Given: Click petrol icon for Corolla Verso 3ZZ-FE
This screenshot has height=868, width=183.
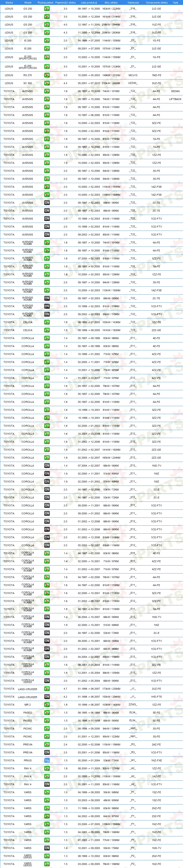Looking at the screenshot, I should [47, 665].
